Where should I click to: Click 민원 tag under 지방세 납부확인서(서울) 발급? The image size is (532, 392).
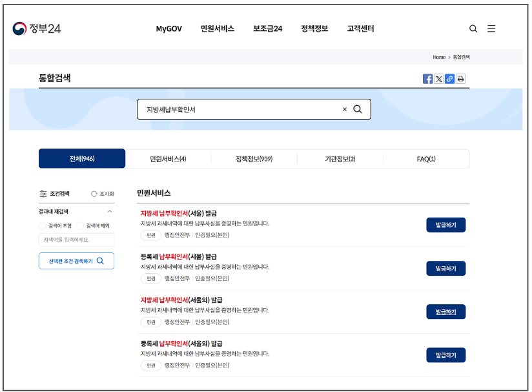[x=151, y=235]
